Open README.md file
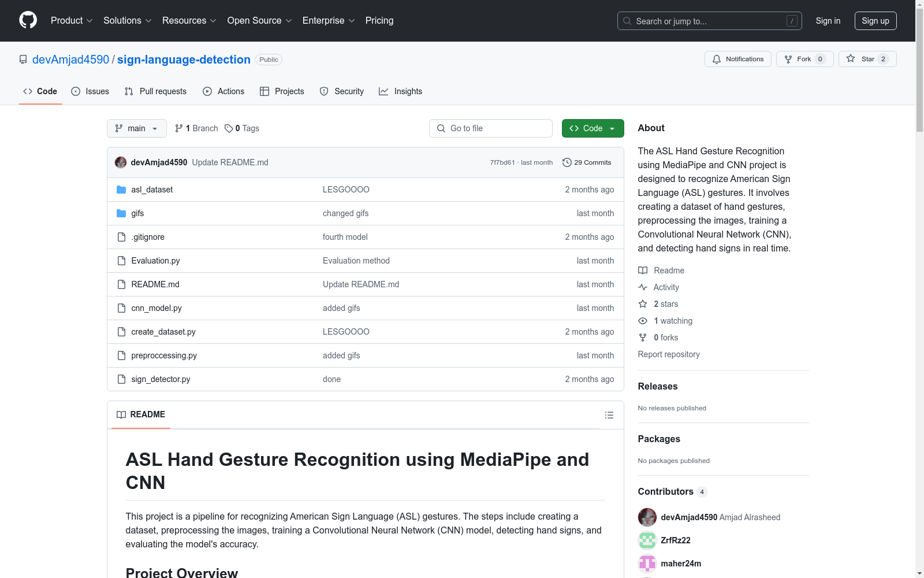The width and height of the screenshot is (924, 578). pos(155,284)
